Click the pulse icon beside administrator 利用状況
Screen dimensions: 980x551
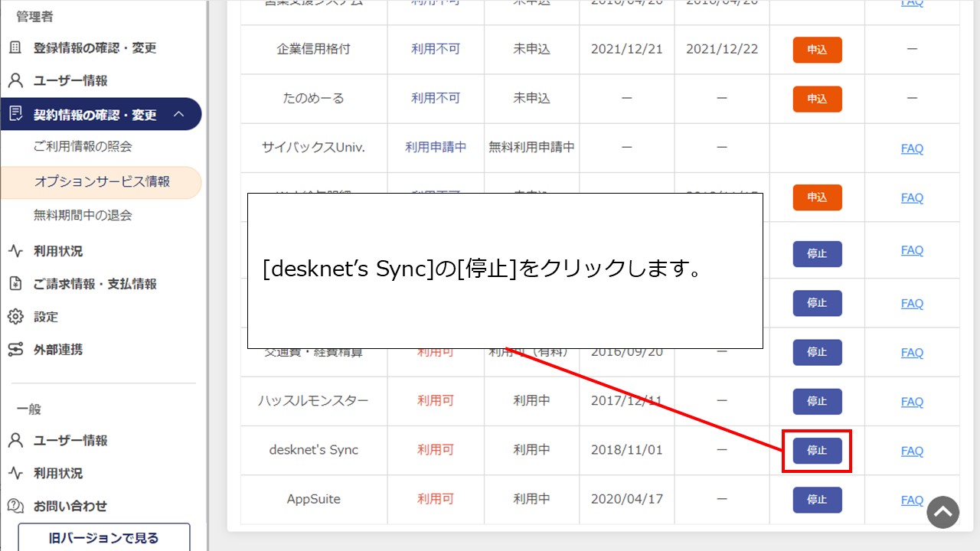(x=15, y=251)
